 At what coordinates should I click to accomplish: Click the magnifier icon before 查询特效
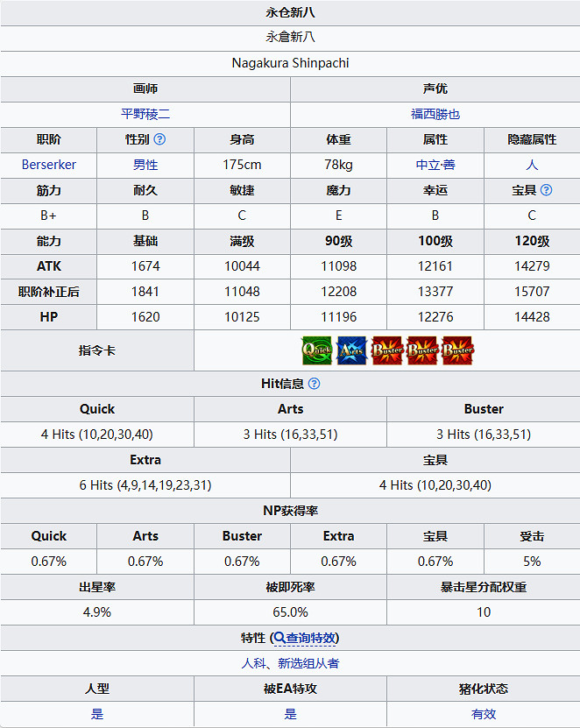tap(279, 638)
